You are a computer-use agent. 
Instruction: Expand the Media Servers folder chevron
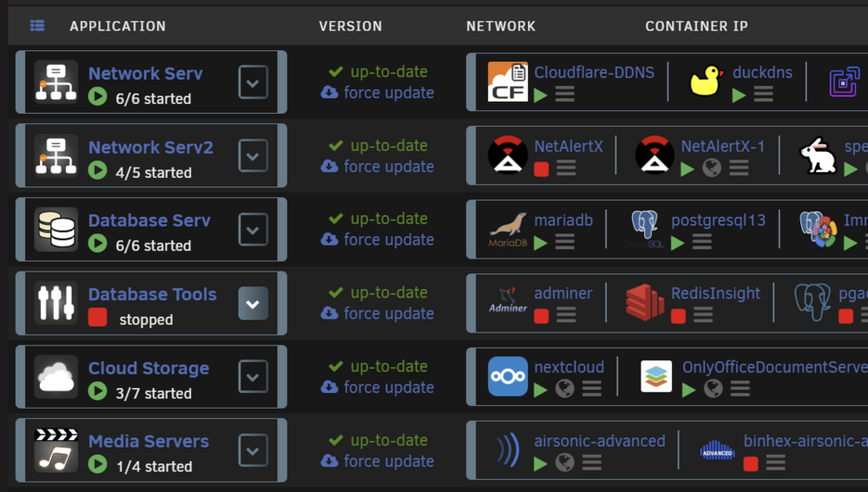pyautogui.click(x=253, y=450)
